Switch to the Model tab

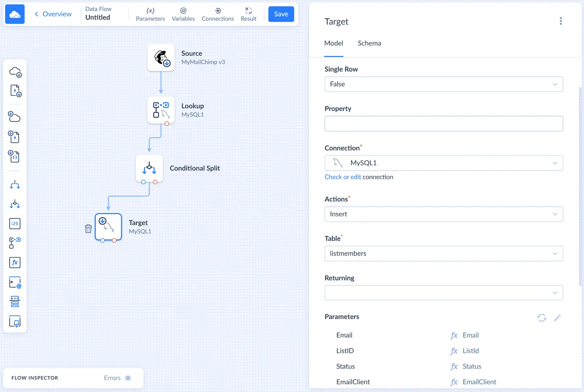point(333,43)
